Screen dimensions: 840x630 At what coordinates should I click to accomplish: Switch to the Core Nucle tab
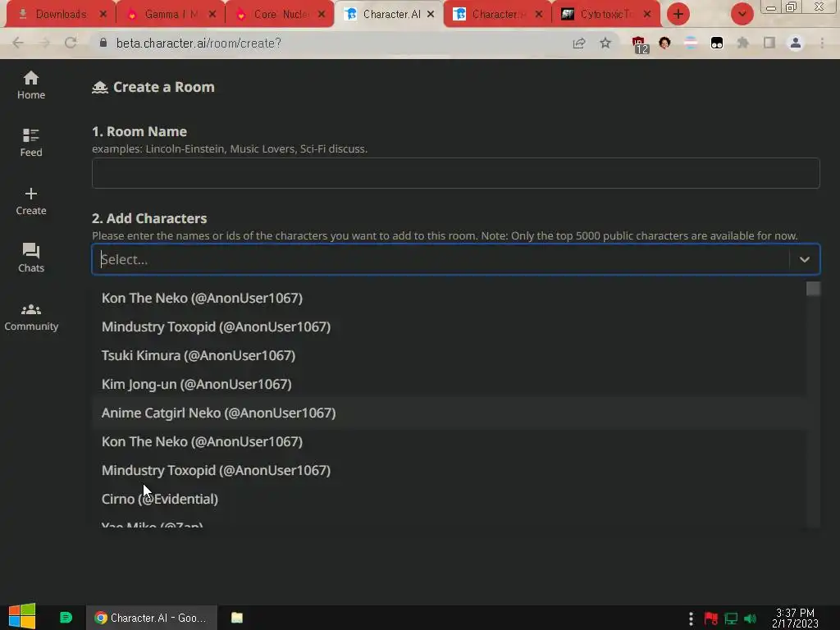tap(280, 14)
